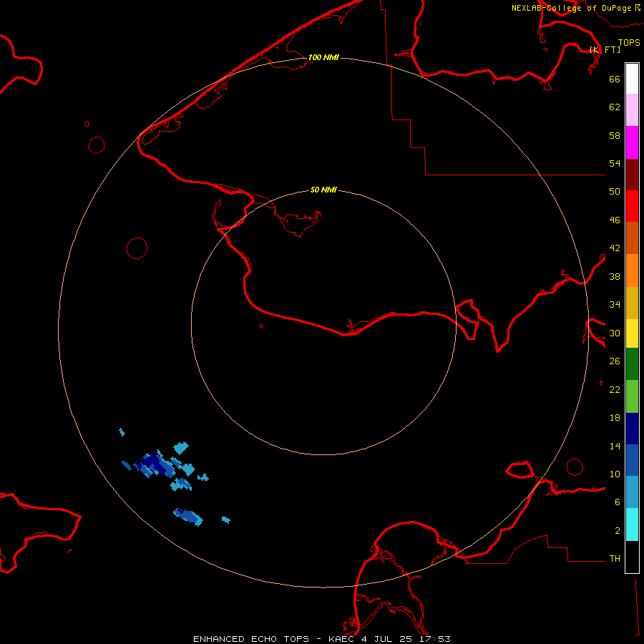Viewport: 644px width, 644px height.
Task: Click the gold legend swatch
Action: [x=632, y=303]
